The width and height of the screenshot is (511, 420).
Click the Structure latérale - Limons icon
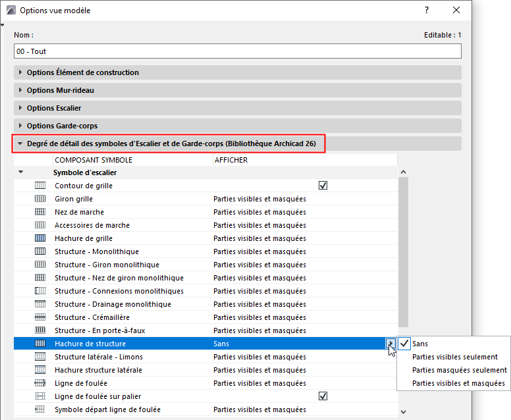pyautogui.click(x=40, y=357)
